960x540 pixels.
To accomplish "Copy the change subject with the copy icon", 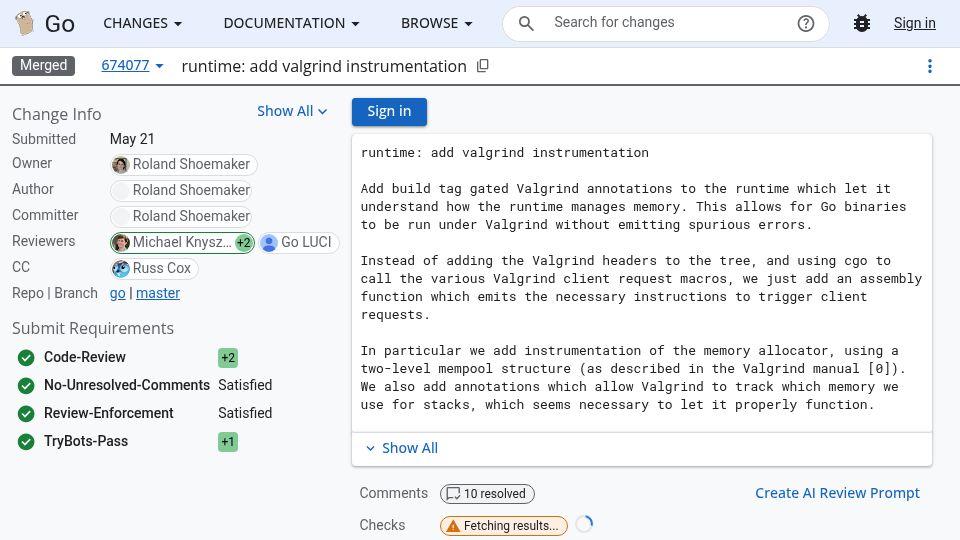I will (482, 66).
